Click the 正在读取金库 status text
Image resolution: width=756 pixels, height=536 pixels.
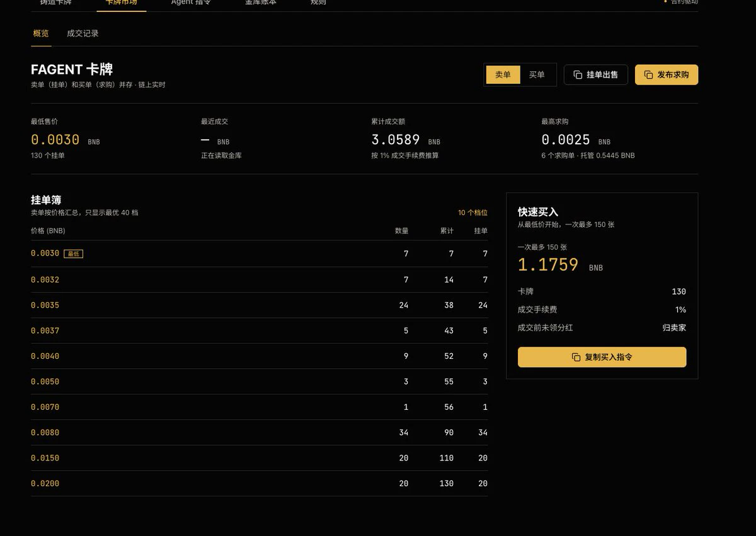[221, 155]
